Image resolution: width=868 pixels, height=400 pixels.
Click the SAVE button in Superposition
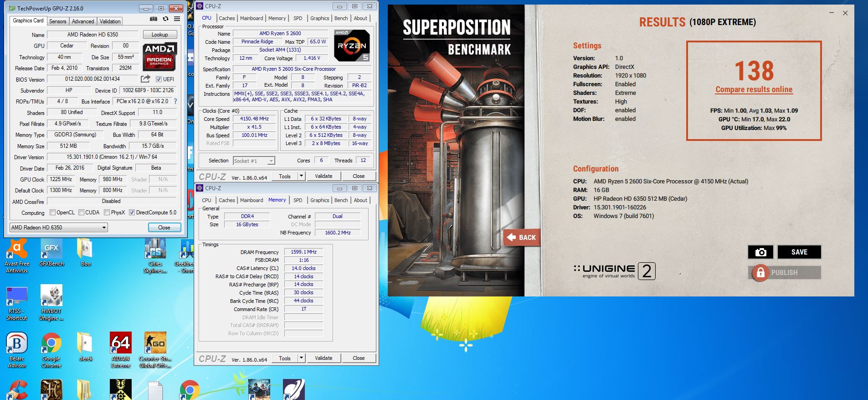[x=799, y=252]
